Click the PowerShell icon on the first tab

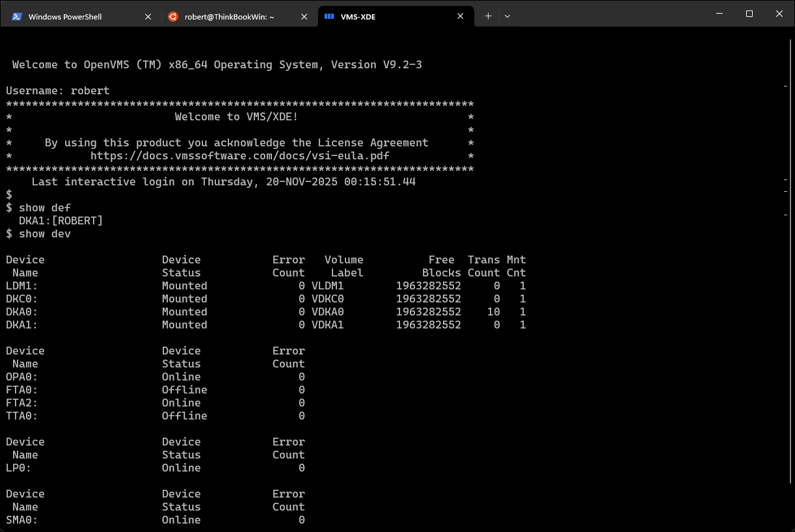pos(18,16)
